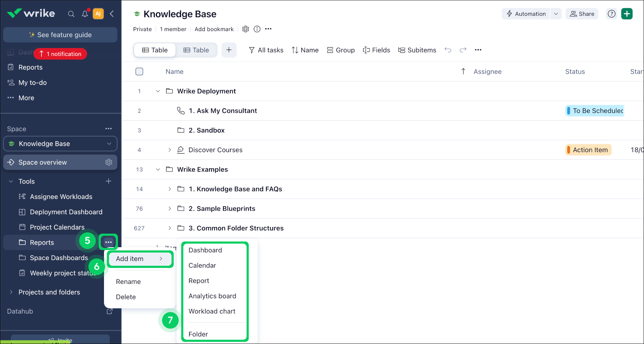Click the green create plus button

tap(627, 14)
